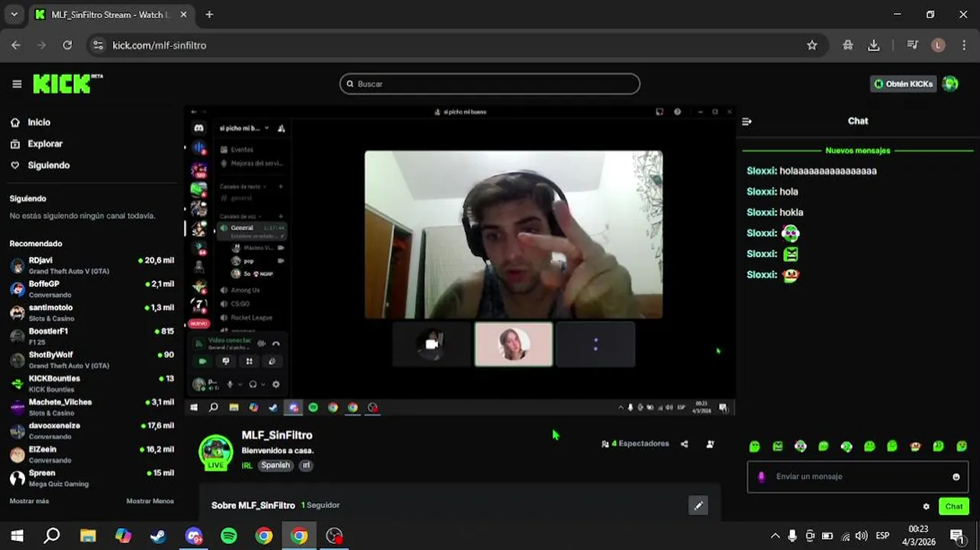This screenshot has height=550, width=980.
Task: Open the Kick hamburger side menu
Action: pos(17,84)
